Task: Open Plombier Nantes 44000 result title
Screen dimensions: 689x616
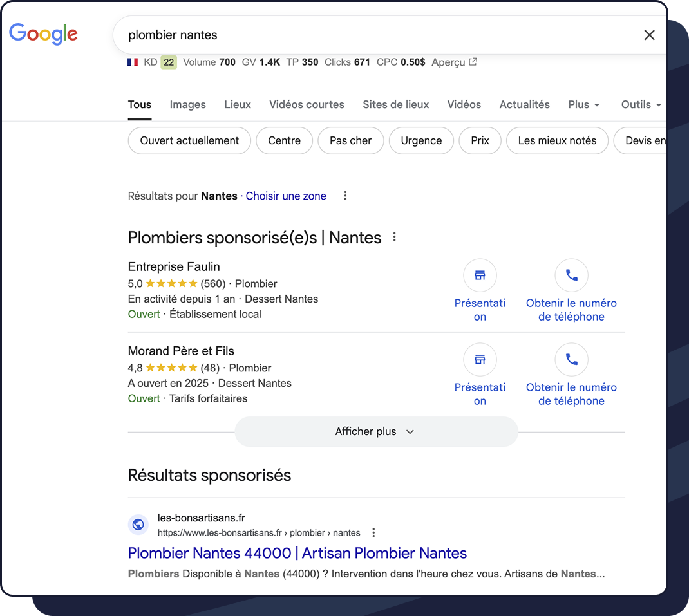Action: [x=297, y=553]
